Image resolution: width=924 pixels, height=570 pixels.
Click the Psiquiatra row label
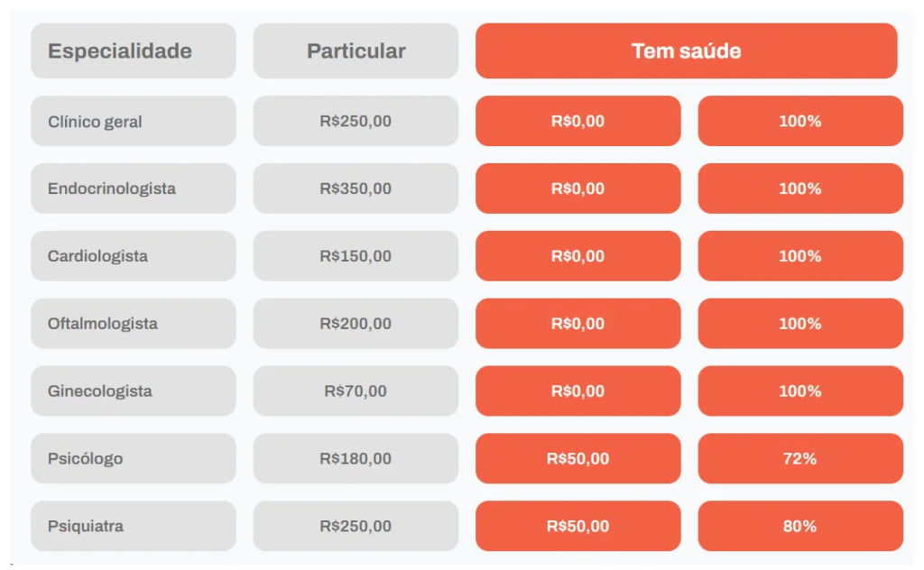pos(133,526)
